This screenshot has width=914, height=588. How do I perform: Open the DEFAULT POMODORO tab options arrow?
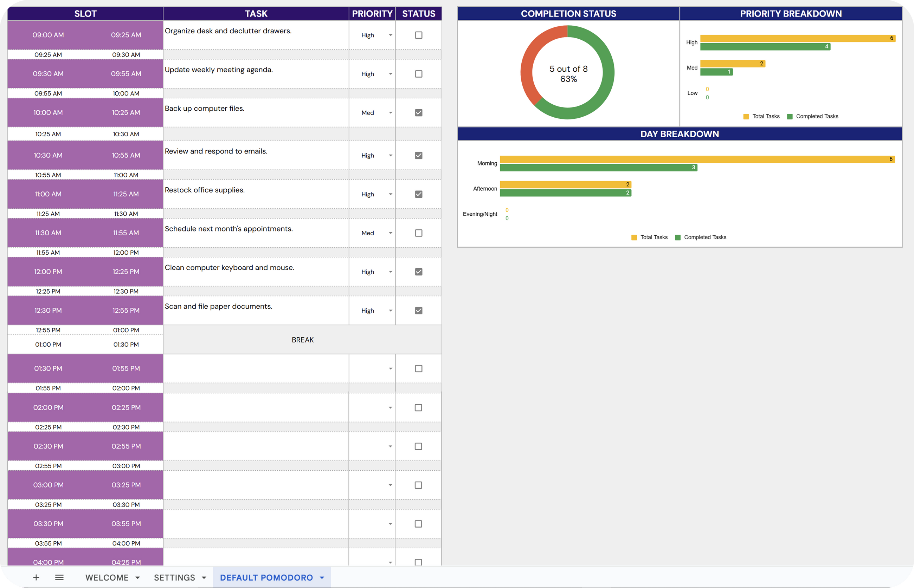pos(322,578)
